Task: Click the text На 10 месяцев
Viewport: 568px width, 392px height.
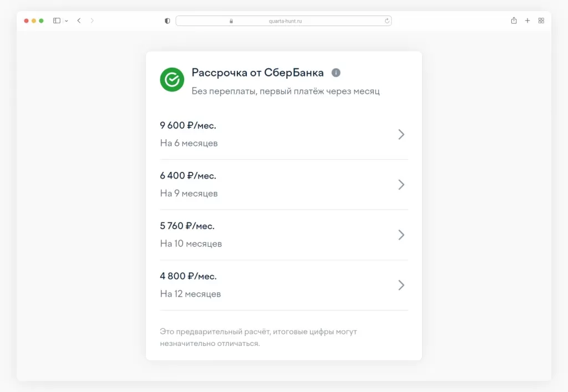Action: (x=191, y=244)
